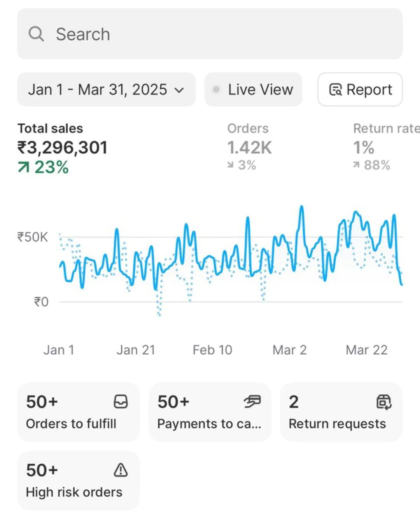Viewport: 420px width, 525px height.
Task: Switch to the Return rate metric
Action: (385, 148)
